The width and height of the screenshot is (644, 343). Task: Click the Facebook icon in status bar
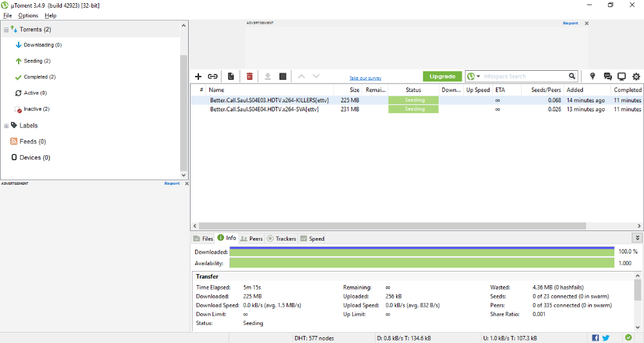pos(595,338)
